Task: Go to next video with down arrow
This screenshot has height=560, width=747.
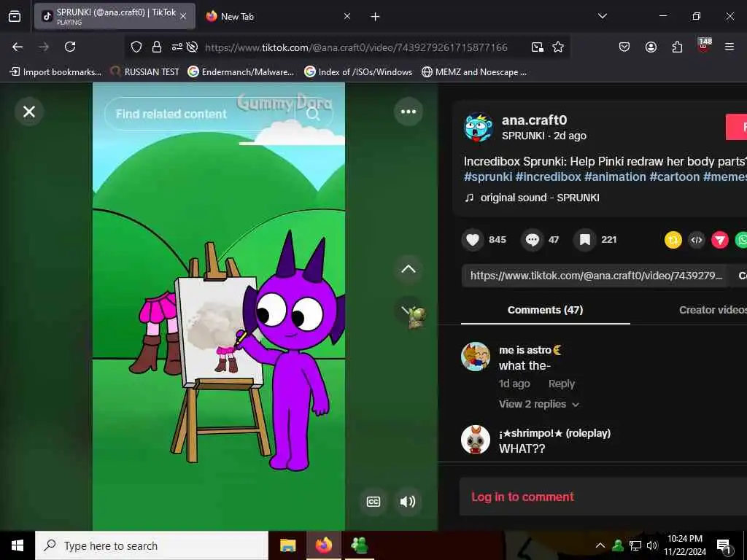Action: tap(409, 311)
